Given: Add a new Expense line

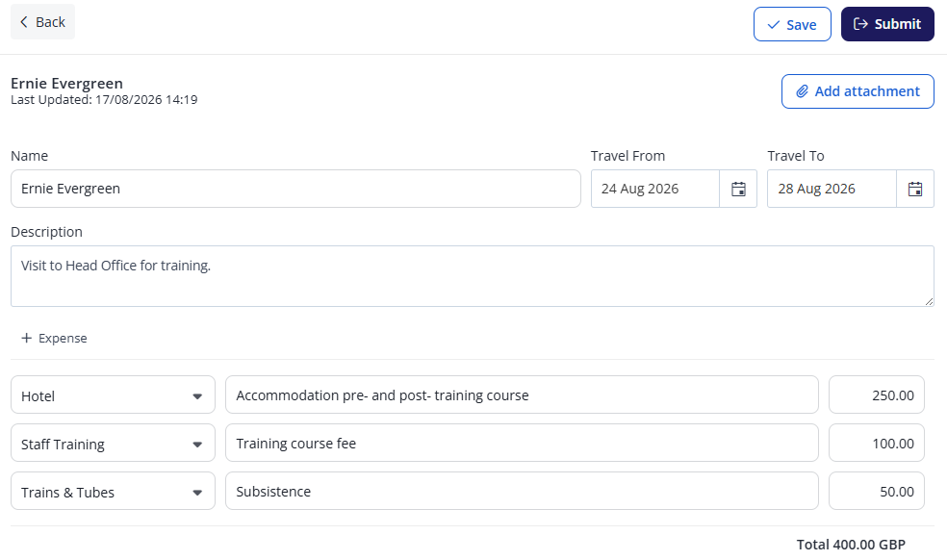Looking at the screenshot, I should tap(54, 339).
